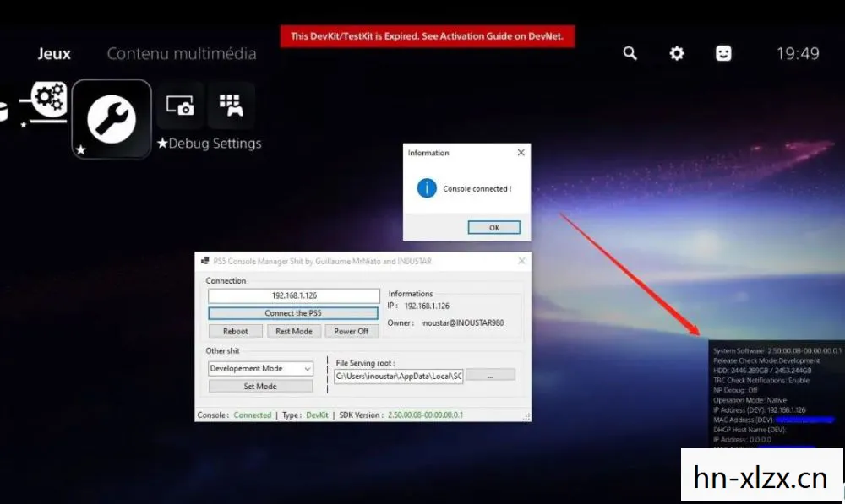Click the 19:49 clock
845x504 pixels.
[798, 53]
